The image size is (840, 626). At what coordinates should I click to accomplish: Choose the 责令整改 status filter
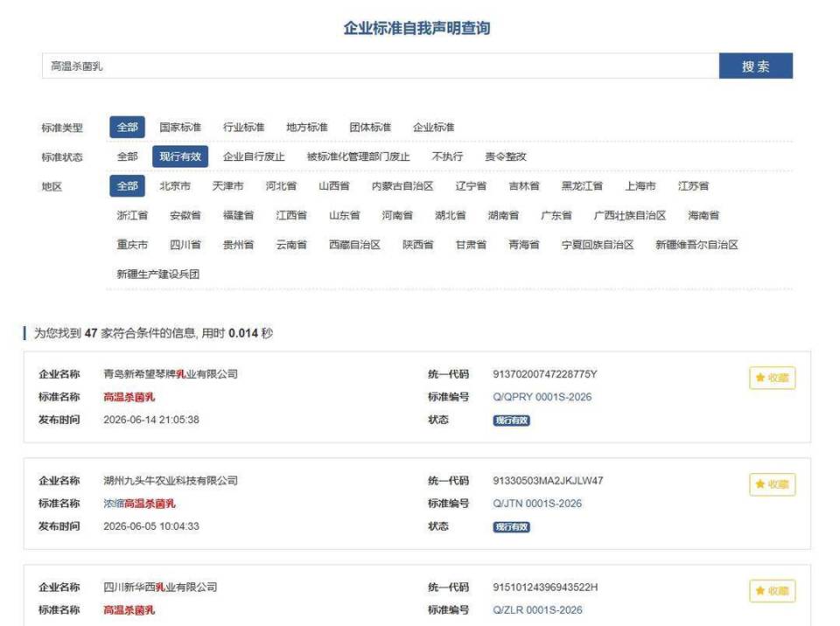(506, 156)
